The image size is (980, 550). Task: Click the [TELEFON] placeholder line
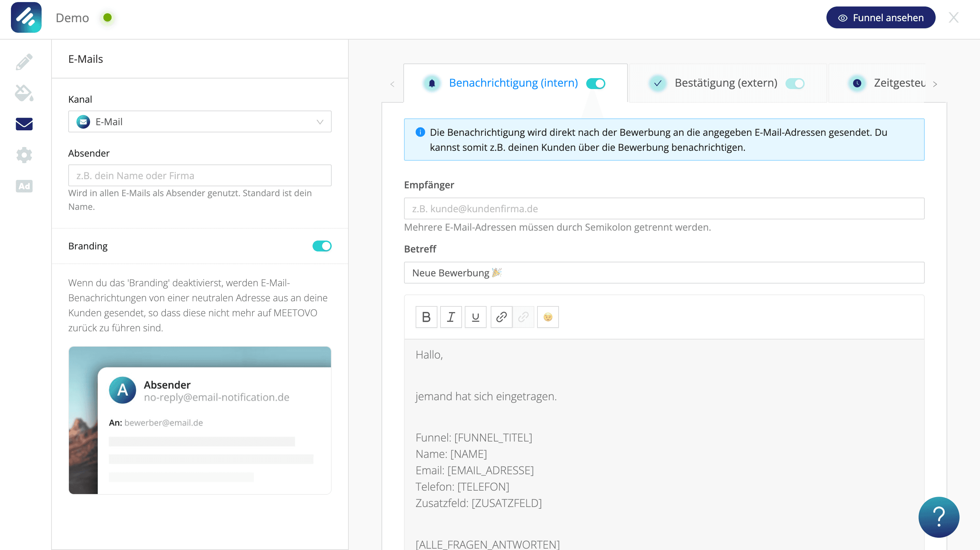[462, 487]
